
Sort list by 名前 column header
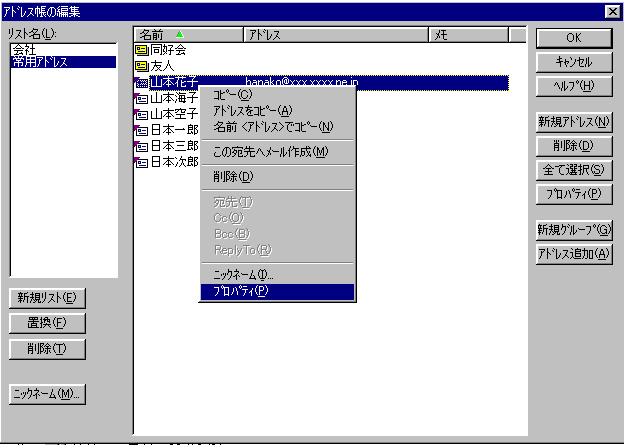pyautogui.click(x=188, y=34)
